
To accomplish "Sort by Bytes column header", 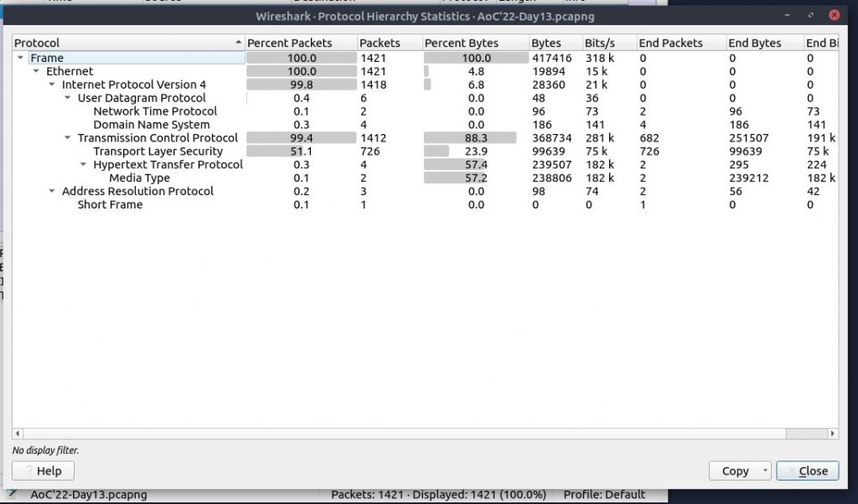I will [x=545, y=43].
